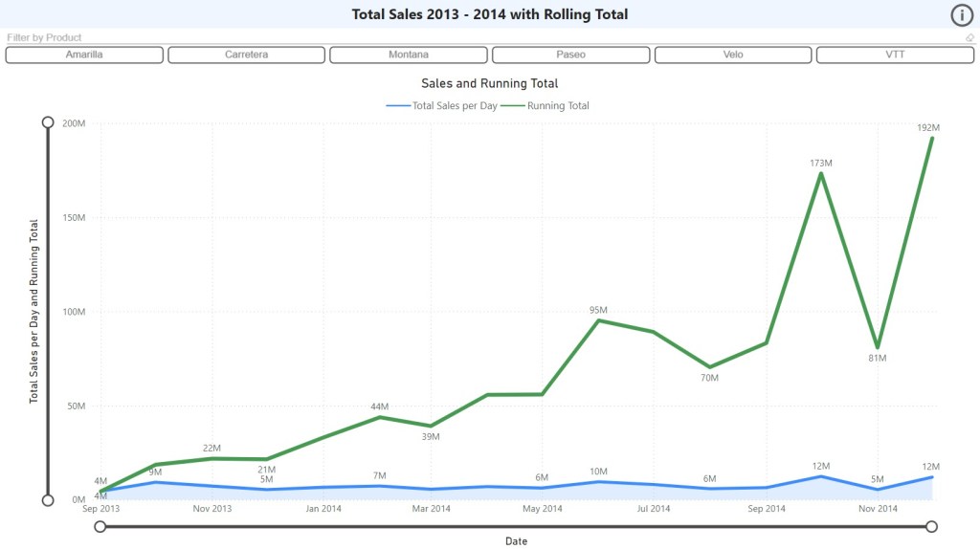Click the left handle of the date zoom slider

click(100, 526)
